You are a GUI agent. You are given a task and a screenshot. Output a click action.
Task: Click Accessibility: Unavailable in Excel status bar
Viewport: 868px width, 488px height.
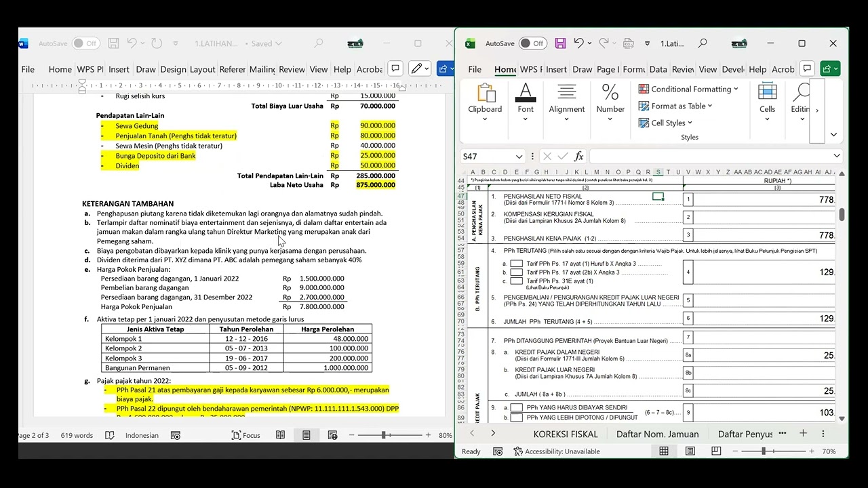tap(557, 451)
